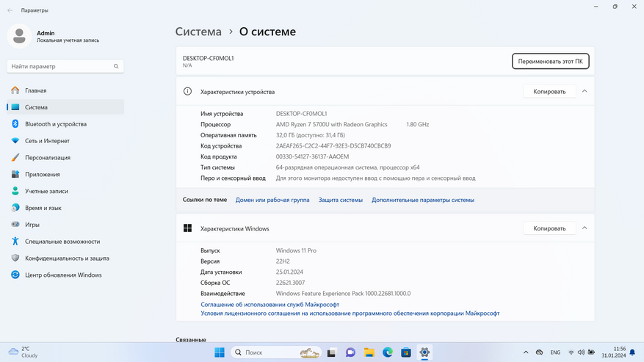Open clock showing 11:56 31.01.2024

614,352
